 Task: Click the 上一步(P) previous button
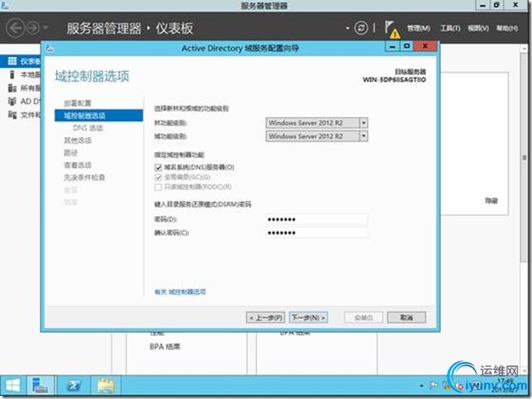pos(266,317)
